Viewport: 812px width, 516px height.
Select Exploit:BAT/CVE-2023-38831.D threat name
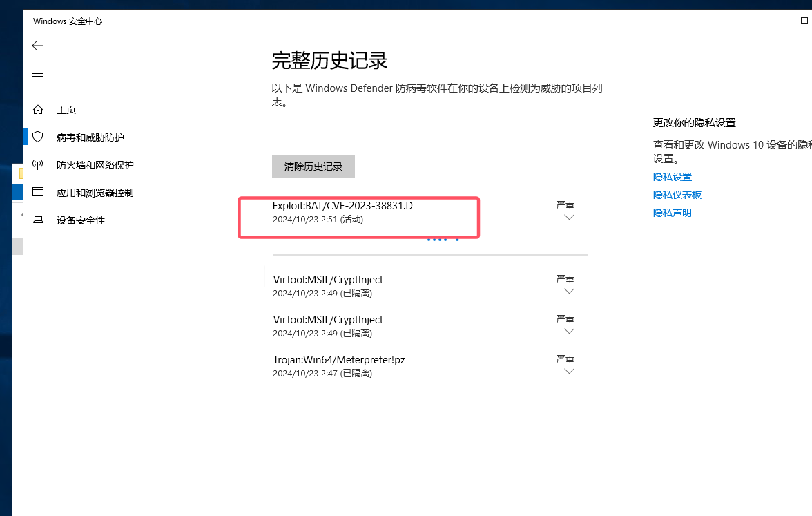(342, 206)
